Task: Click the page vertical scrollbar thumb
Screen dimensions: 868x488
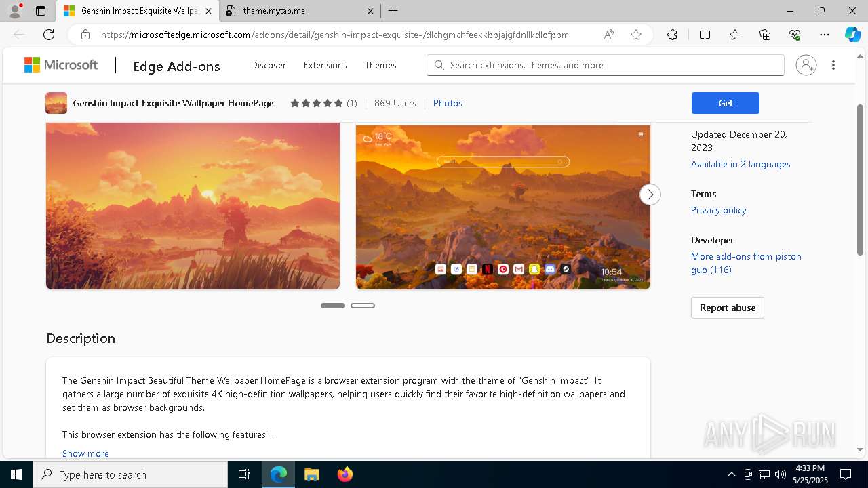Action: 861,179
